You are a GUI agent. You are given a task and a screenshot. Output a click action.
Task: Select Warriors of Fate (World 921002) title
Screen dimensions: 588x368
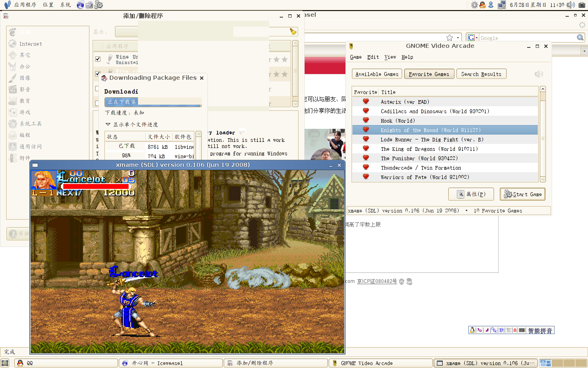[425, 177]
